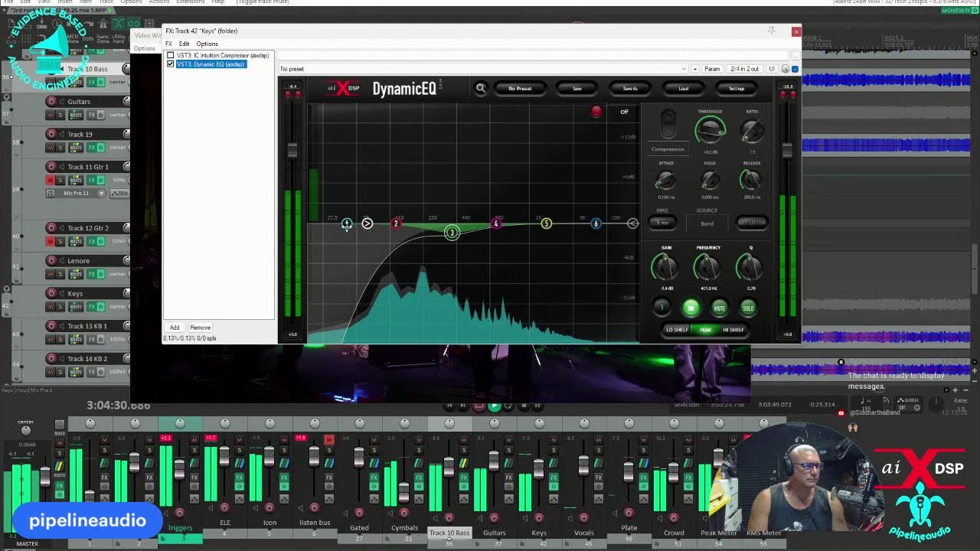Select PEAK filter type

pos(705,330)
